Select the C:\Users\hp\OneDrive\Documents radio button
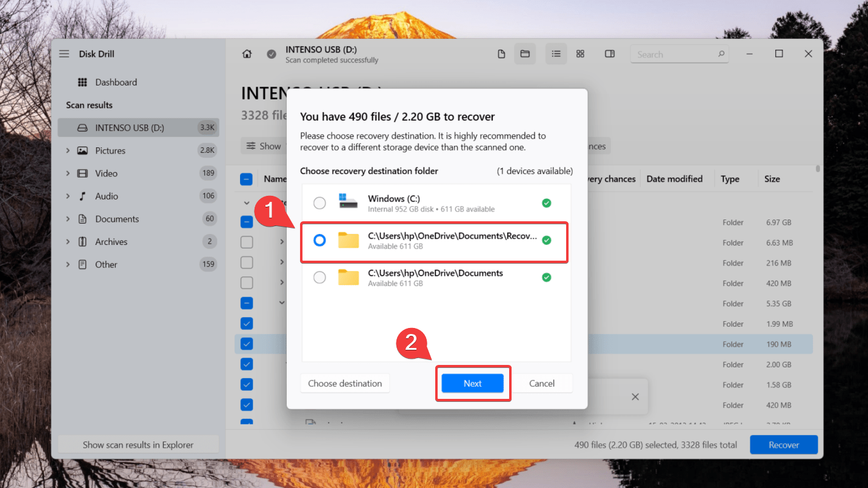 click(x=319, y=278)
